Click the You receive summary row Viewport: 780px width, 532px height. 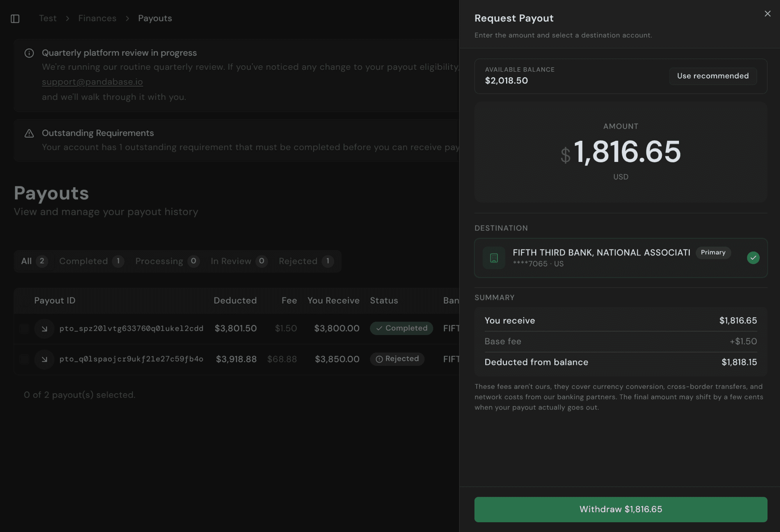(620, 321)
